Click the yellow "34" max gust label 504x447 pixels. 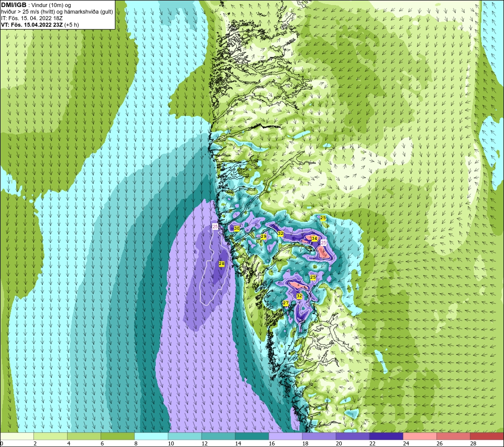(314, 238)
